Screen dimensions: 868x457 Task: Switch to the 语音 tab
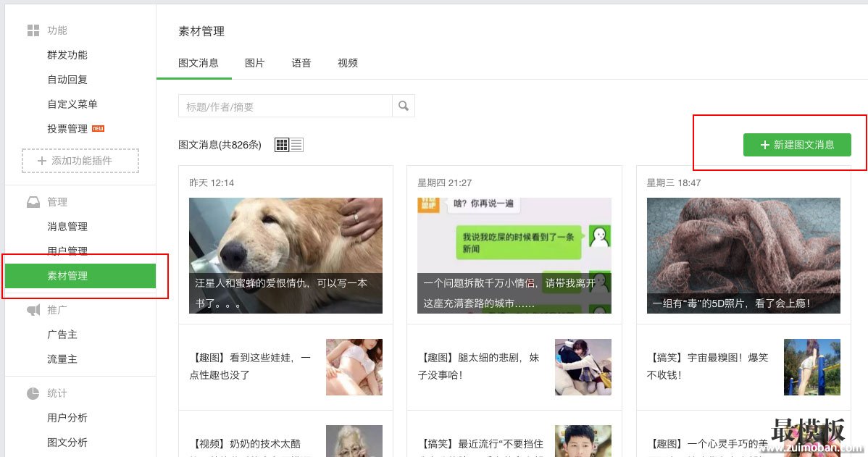point(301,63)
